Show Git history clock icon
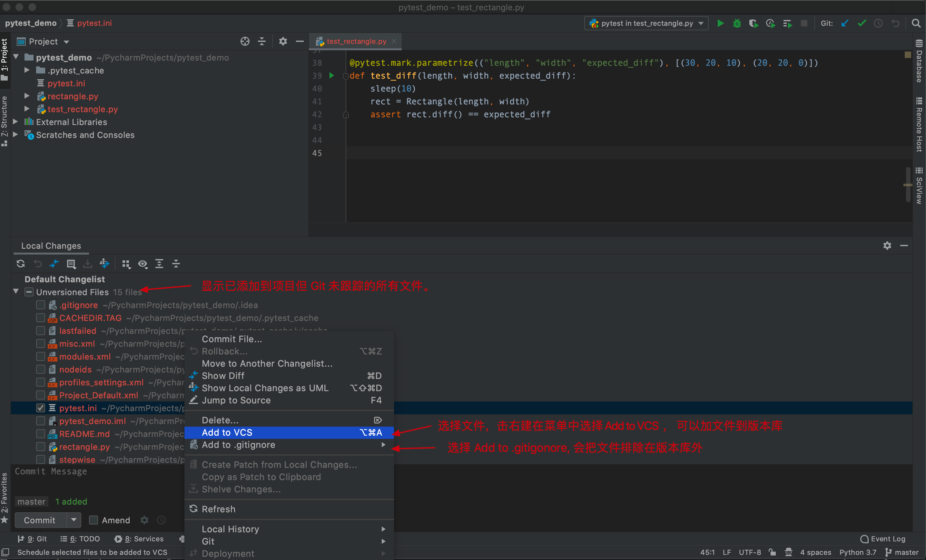Viewport: 926px width, 560px height. (878, 23)
